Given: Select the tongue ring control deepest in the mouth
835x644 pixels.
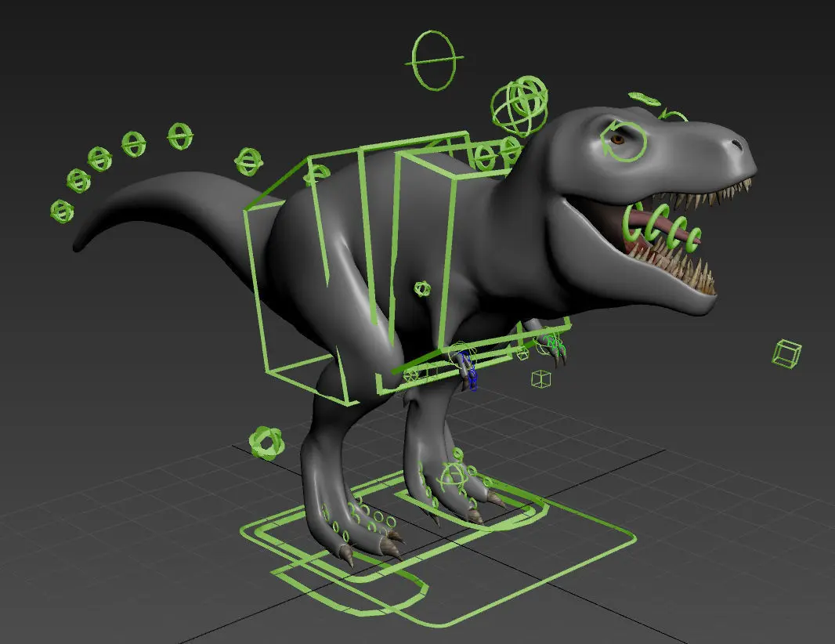Looking at the screenshot, I should click(633, 223).
